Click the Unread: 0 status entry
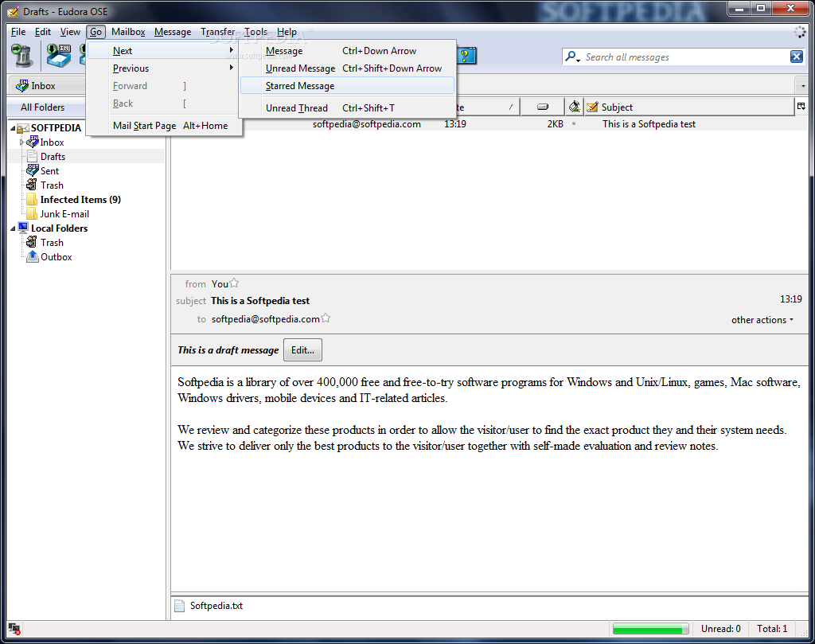 click(720, 629)
